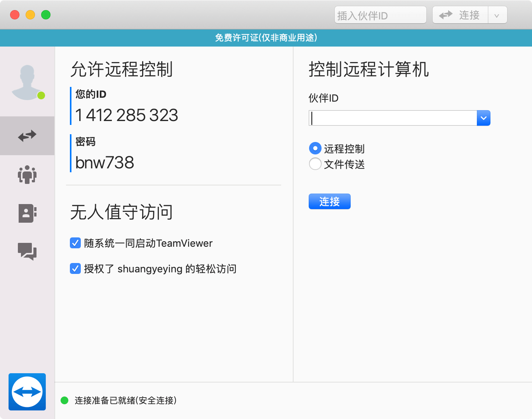This screenshot has height=419, width=532.
Task: Toggle 随系统一同启动TeamViewer checkbox
Action: tap(75, 243)
